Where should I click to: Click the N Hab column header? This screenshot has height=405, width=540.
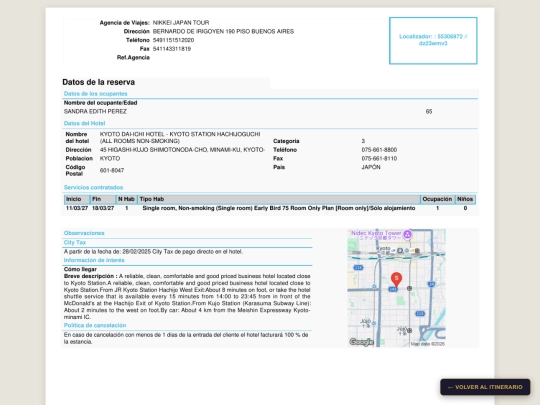[126, 199]
